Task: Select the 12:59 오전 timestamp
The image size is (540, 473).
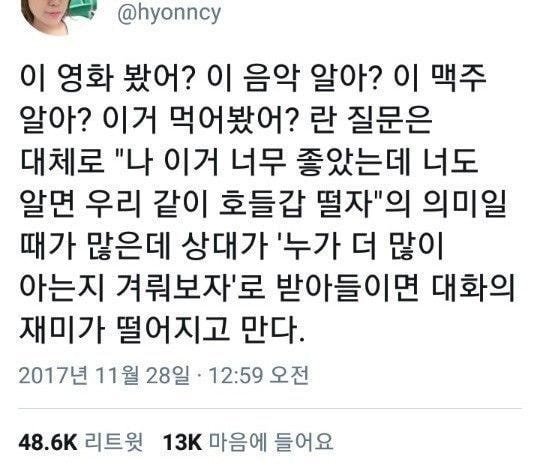Action: point(259,375)
